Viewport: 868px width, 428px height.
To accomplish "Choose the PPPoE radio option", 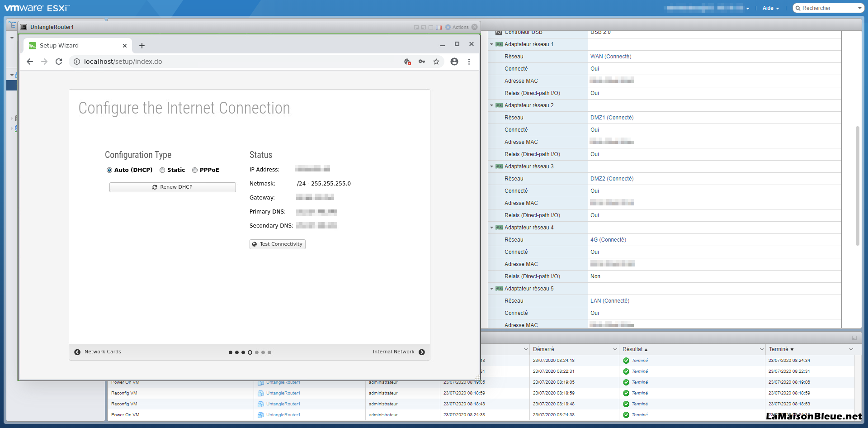I will click(195, 170).
